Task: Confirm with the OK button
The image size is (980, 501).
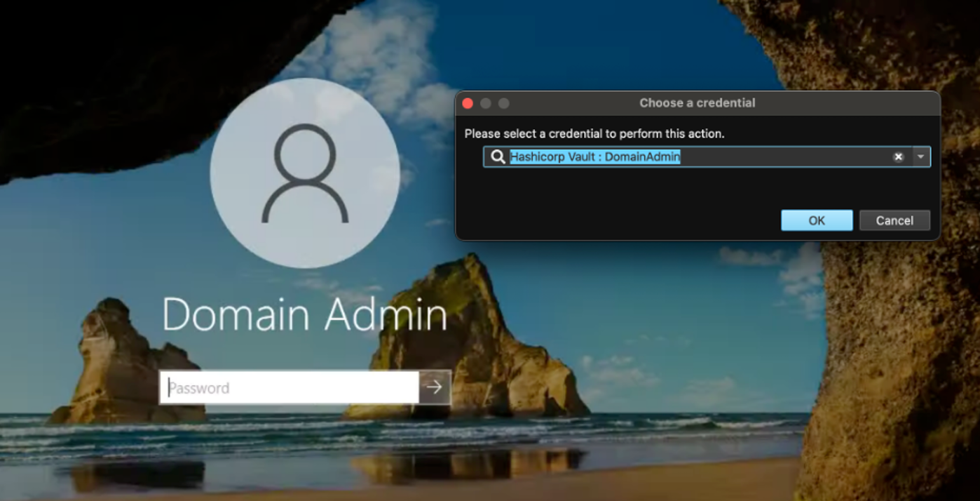Action: coord(817,220)
